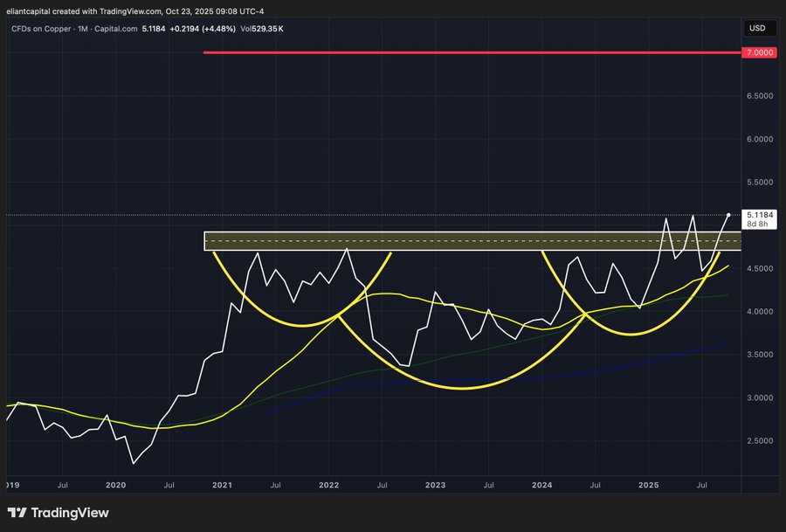Click the current price label 5.1184
This screenshot has height=532, width=786.
pos(759,214)
